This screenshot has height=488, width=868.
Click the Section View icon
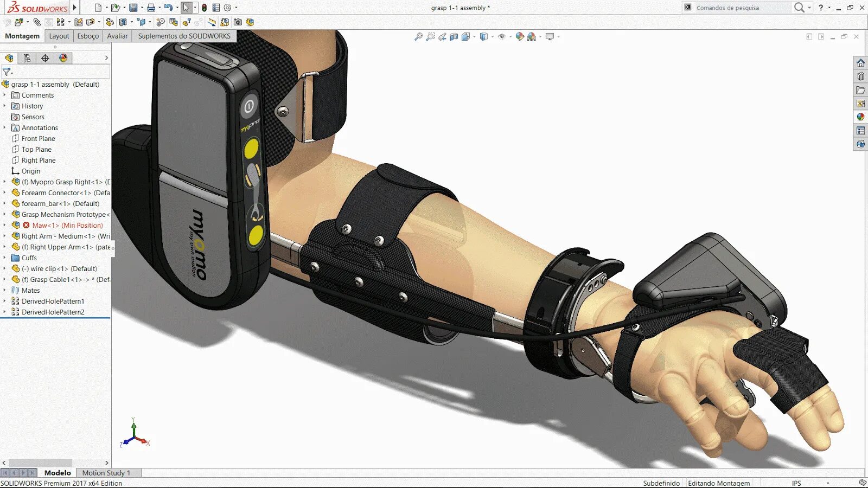point(454,37)
